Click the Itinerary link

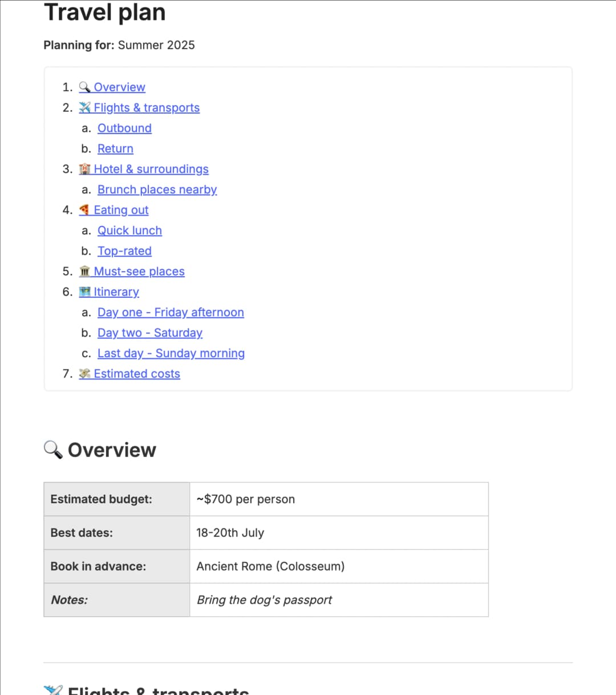click(116, 292)
